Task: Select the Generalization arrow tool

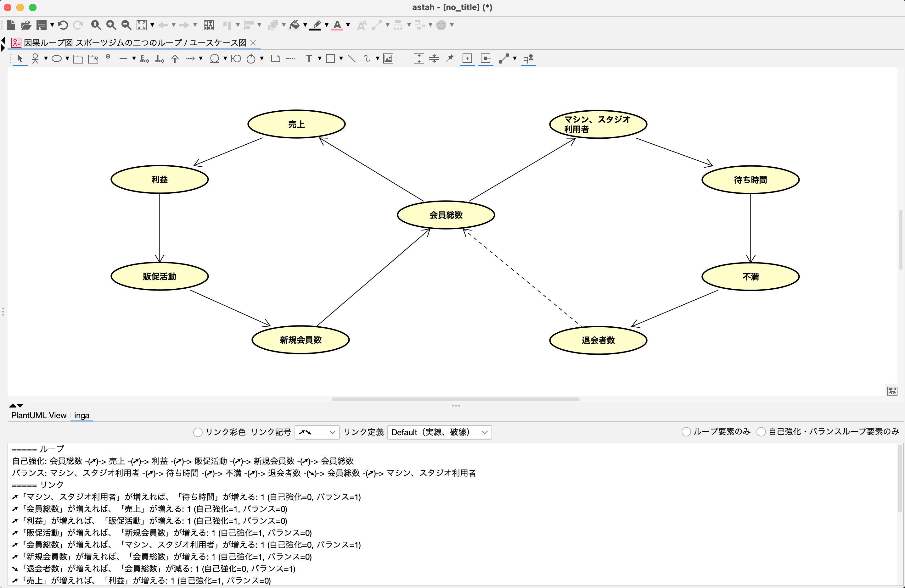Action: pyautogui.click(x=175, y=58)
